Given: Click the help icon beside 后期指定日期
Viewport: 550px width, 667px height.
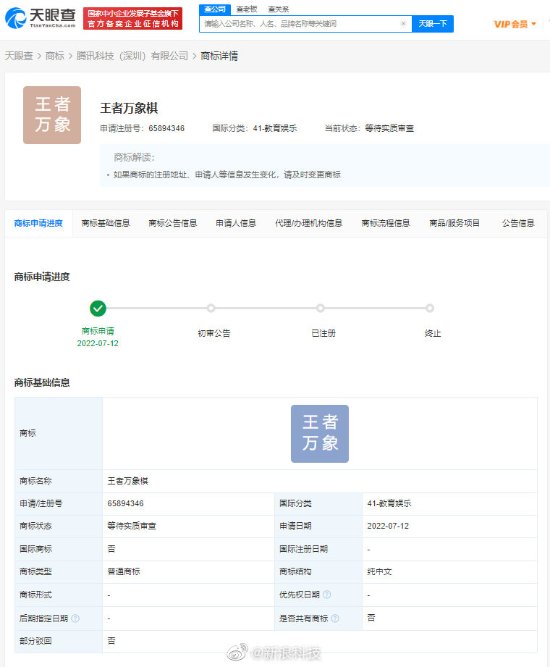Looking at the screenshot, I should coord(75,618).
